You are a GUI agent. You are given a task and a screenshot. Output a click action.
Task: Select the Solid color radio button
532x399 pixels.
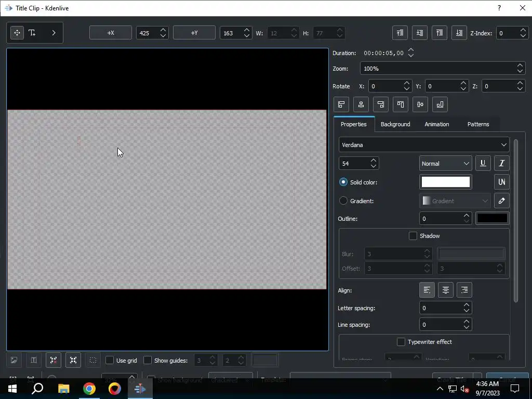point(343,182)
